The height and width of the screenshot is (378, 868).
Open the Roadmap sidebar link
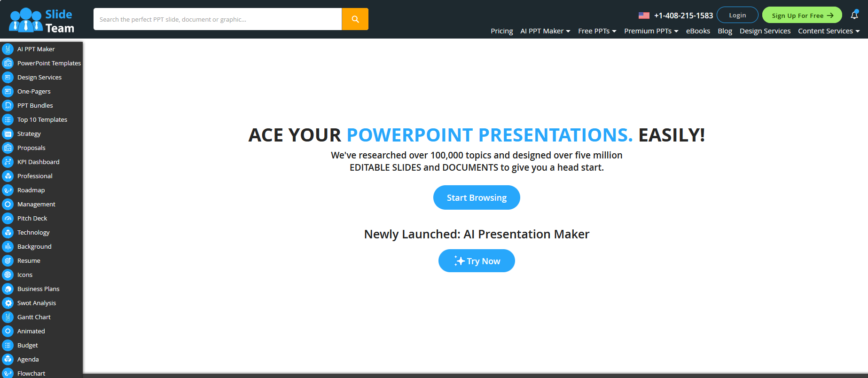(31, 190)
